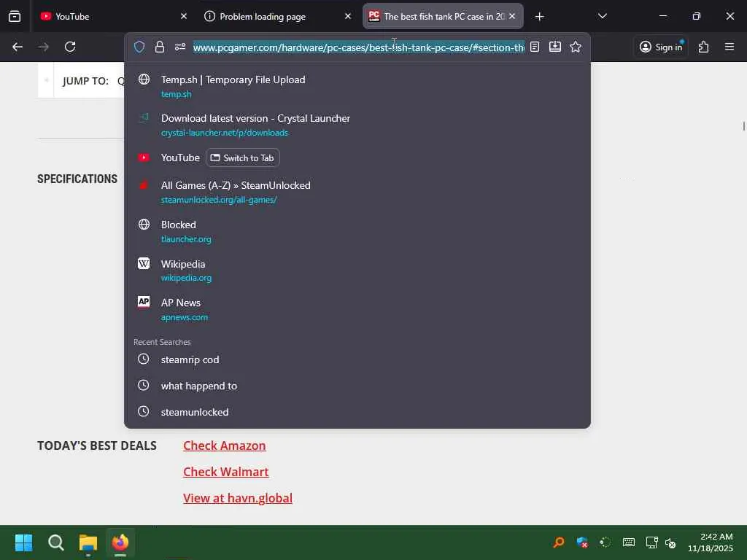
Task: Select the best fish tank PC case tab
Action: (443, 17)
